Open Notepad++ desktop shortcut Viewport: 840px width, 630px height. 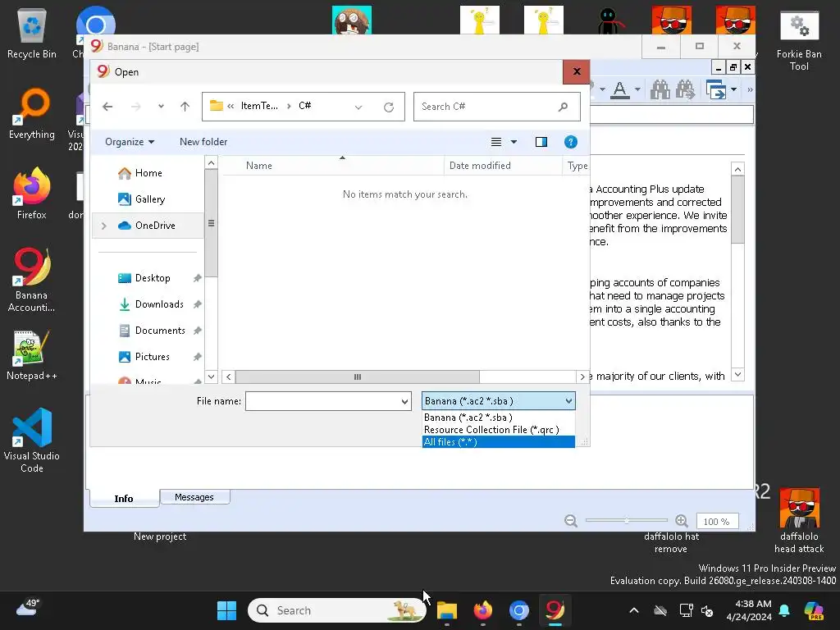pos(32,355)
